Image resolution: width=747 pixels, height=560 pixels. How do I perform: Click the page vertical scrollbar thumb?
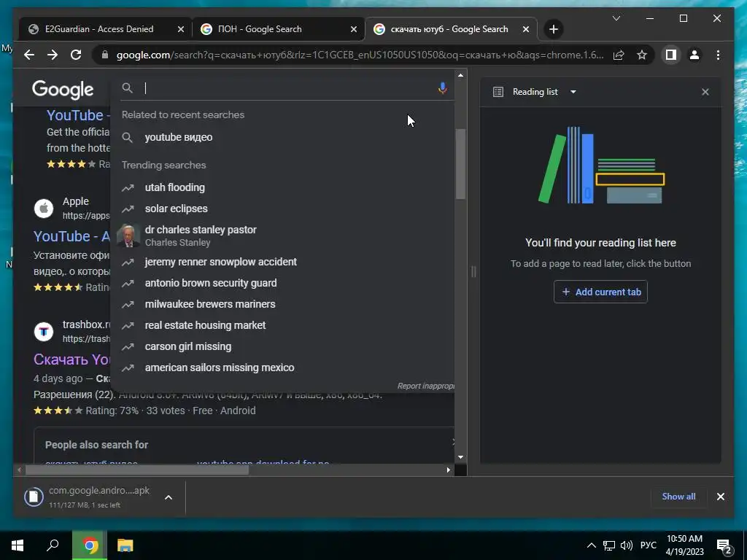point(460,164)
